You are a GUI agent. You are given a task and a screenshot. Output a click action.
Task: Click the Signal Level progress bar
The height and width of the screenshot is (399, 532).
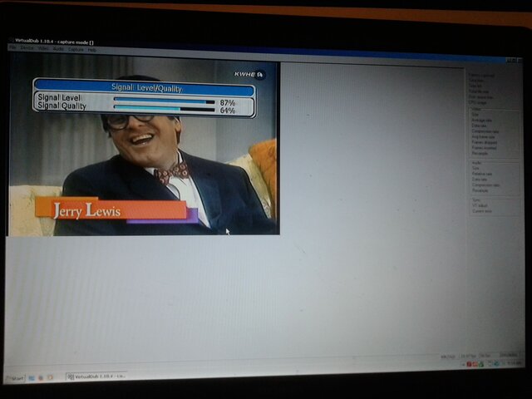tap(165, 101)
